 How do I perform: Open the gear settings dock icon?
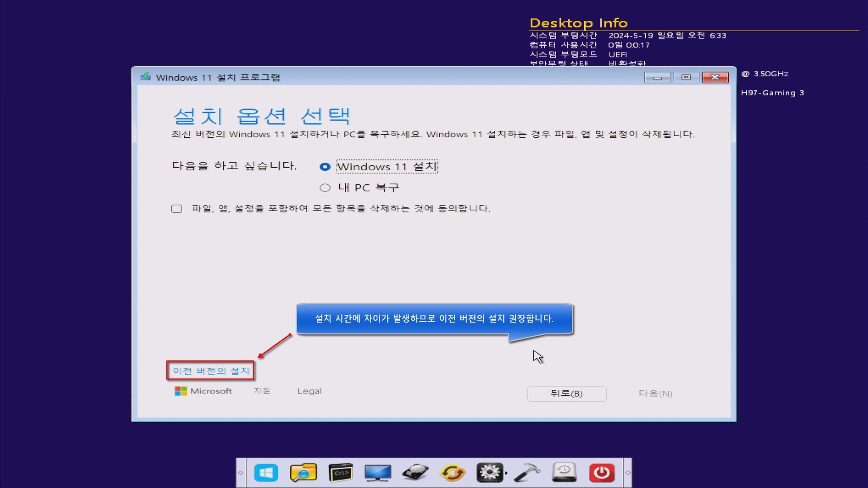pyautogui.click(x=490, y=473)
